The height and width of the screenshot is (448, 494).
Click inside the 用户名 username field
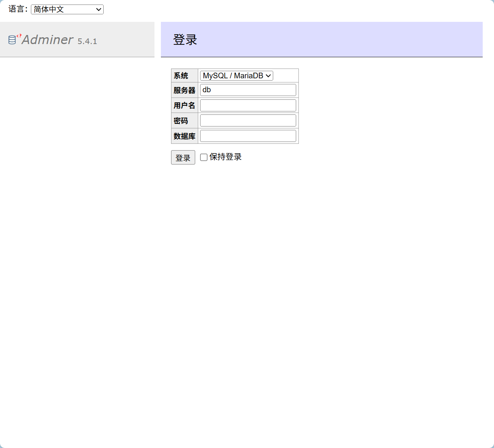(x=248, y=105)
